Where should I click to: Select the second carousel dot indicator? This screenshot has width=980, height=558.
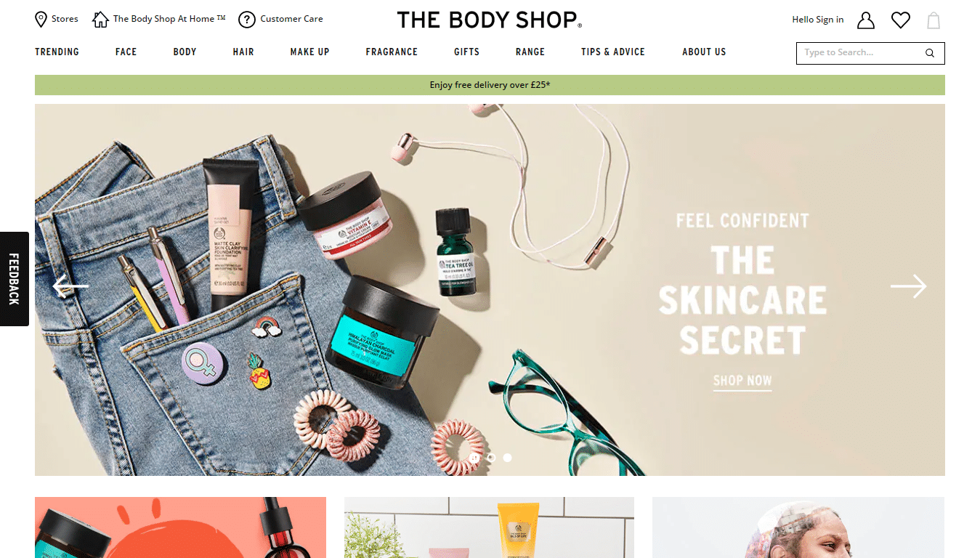[x=491, y=458]
